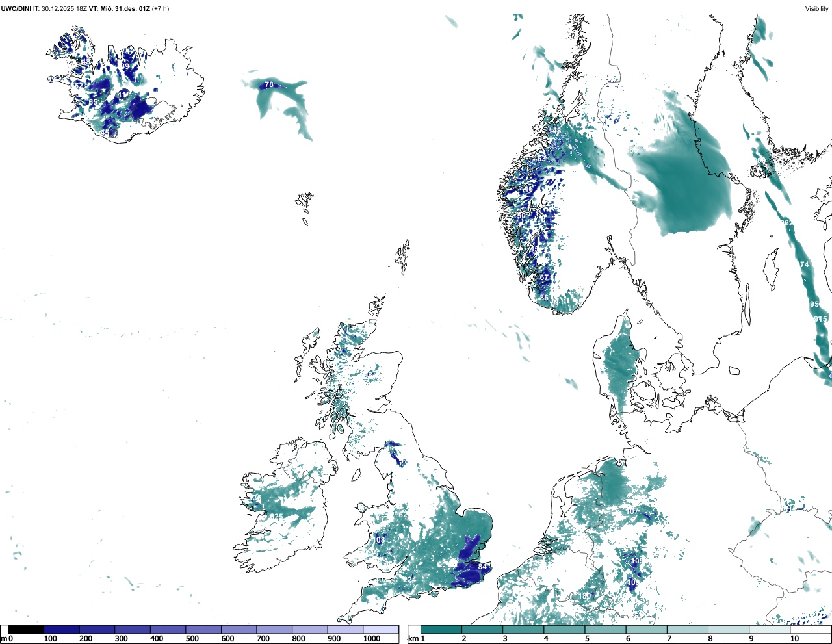Click the '1000' tick label on metre scale
The width and height of the screenshot is (832, 644).
coord(372,639)
